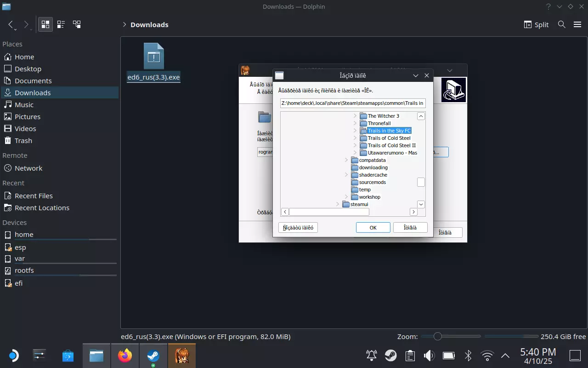
Task: Adjust the Zoom slider in status bar
Action: tap(438, 336)
